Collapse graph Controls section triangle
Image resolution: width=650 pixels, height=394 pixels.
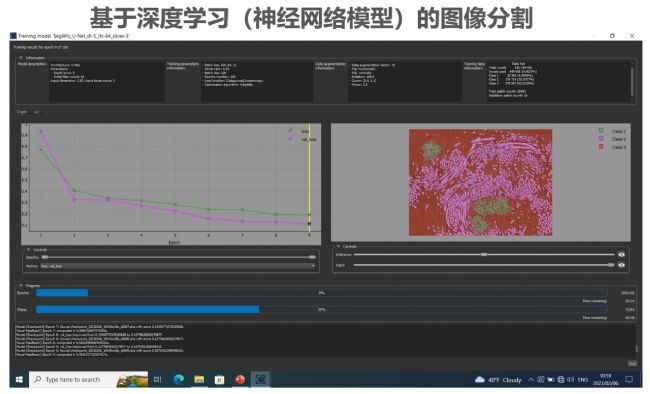28,250
